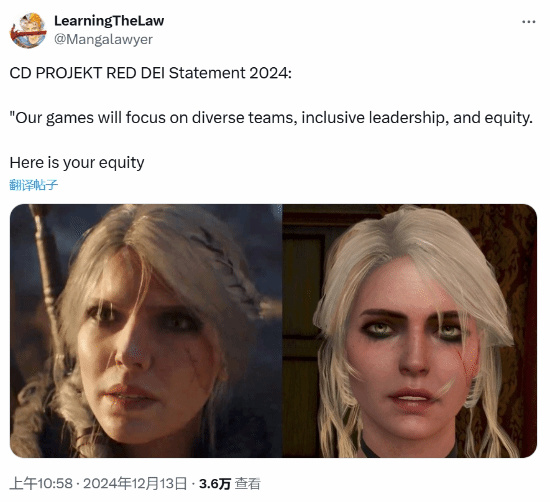Click the braided hair in left image
Screen dimensions: 550x502
[224, 267]
